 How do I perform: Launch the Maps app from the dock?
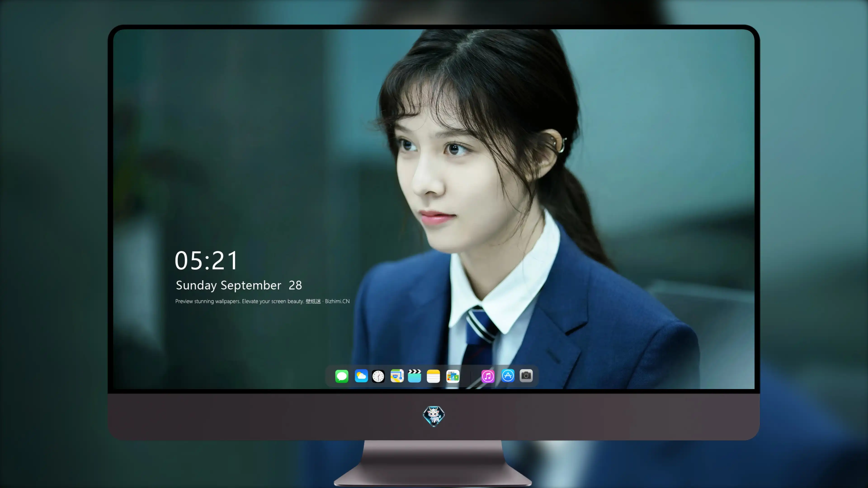click(397, 376)
